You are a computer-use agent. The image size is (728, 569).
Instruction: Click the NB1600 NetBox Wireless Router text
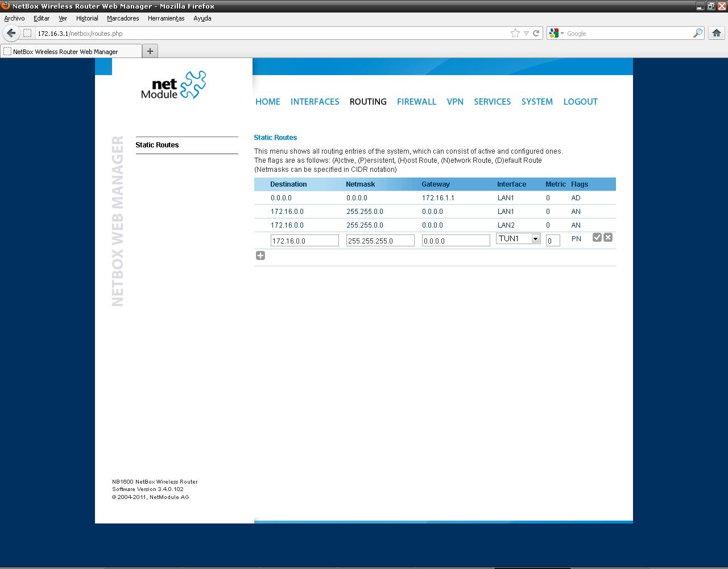pyautogui.click(x=155, y=482)
